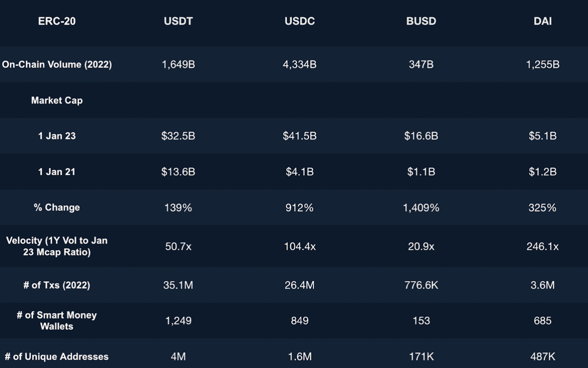Click the USDC volume cell 4,334B
The height and width of the screenshot is (368, 588).
[300, 64]
